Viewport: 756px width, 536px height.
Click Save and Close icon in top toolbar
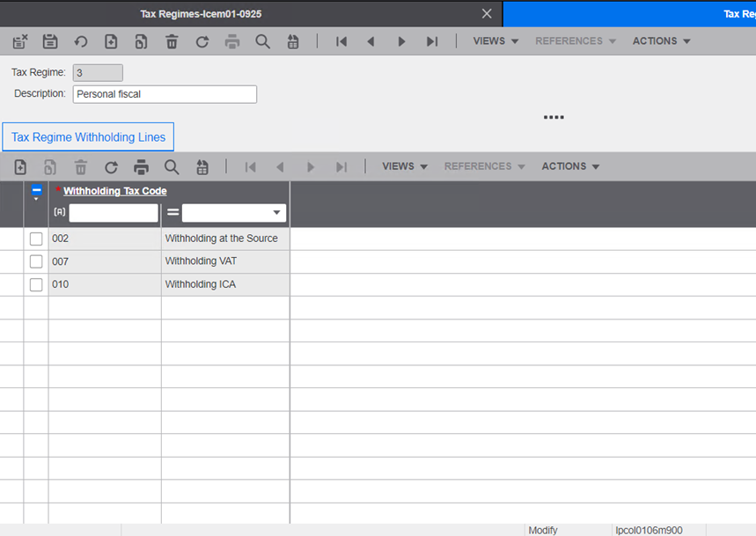click(20, 41)
